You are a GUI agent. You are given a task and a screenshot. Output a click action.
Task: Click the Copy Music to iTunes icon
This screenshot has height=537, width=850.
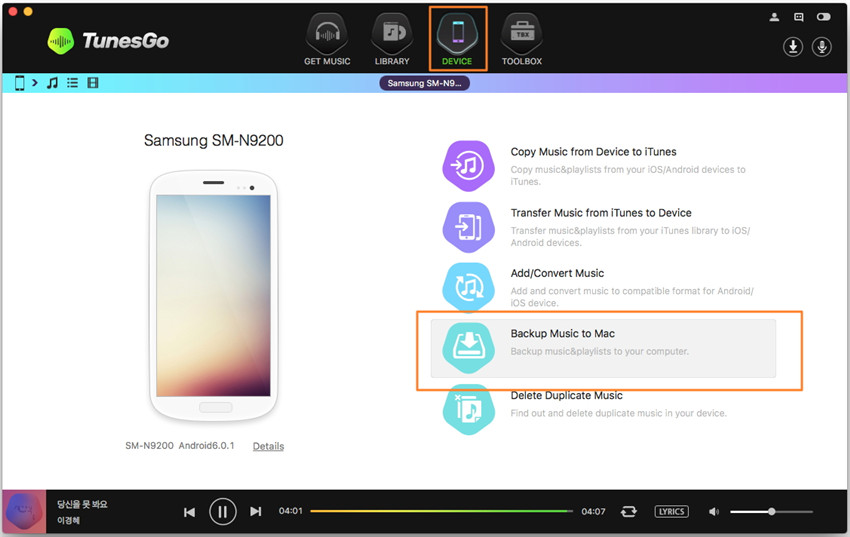coord(468,165)
